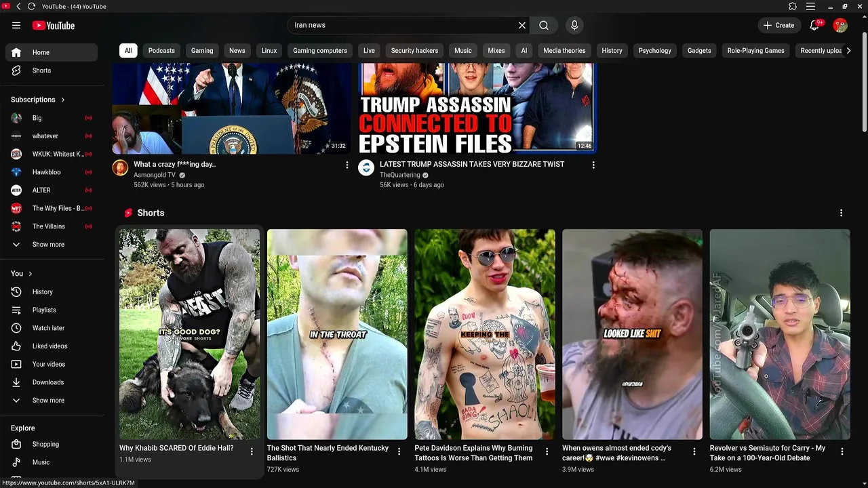Start voice search with microphone

pos(574,25)
